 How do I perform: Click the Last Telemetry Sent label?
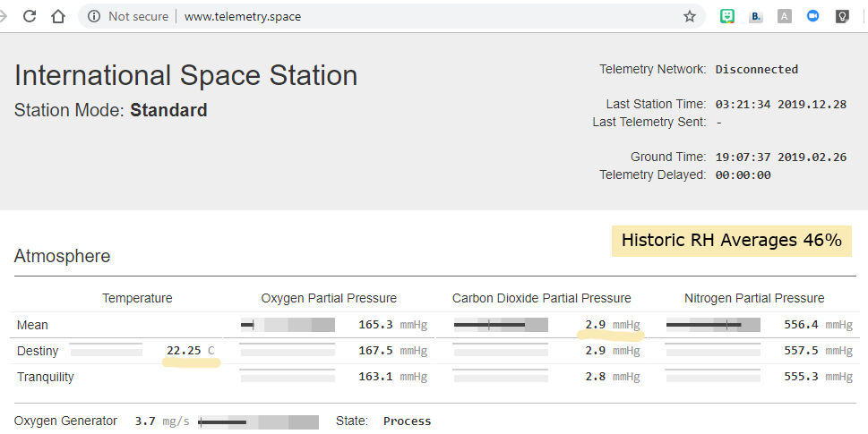649,122
